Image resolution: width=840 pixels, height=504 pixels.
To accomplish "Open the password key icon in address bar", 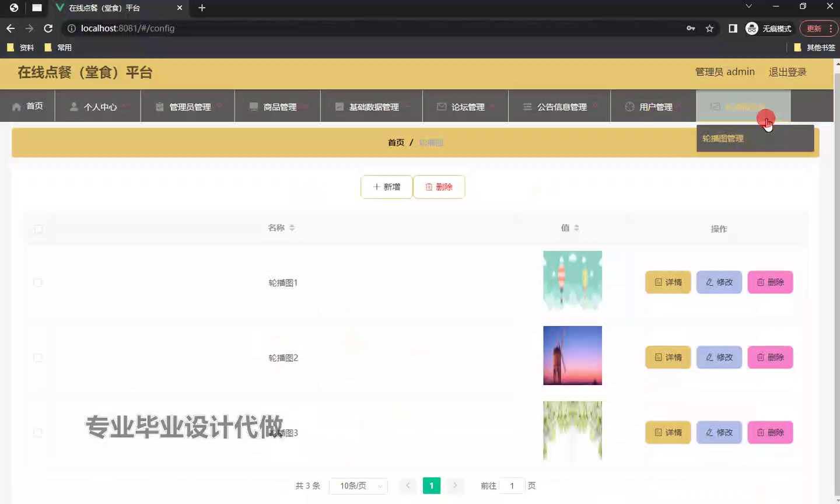I will pos(691,28).
